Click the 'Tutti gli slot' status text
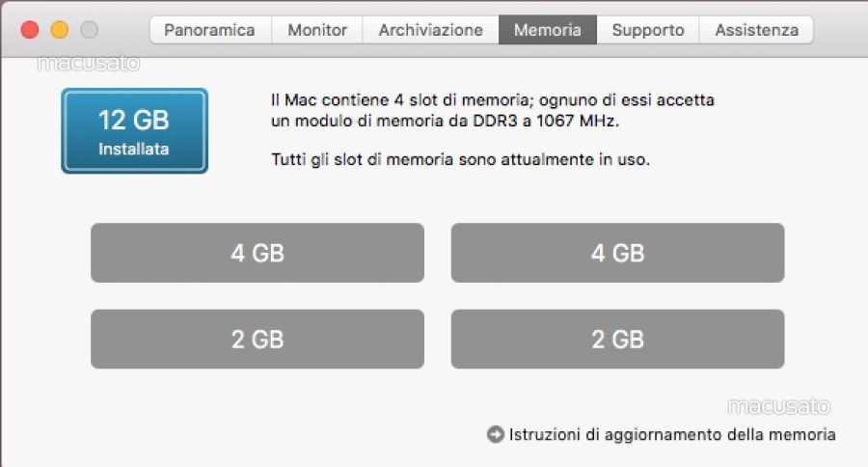 pyautogui.click(x=460, y=159)
